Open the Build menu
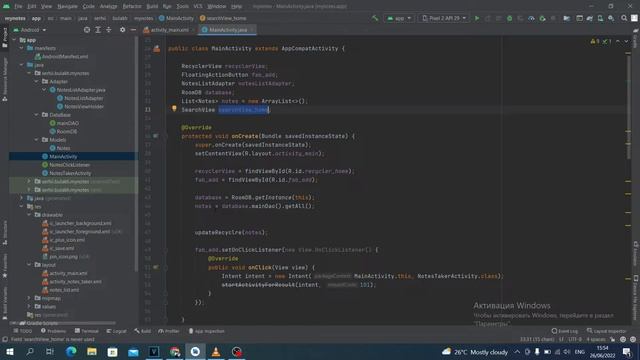 coord(152,6)
